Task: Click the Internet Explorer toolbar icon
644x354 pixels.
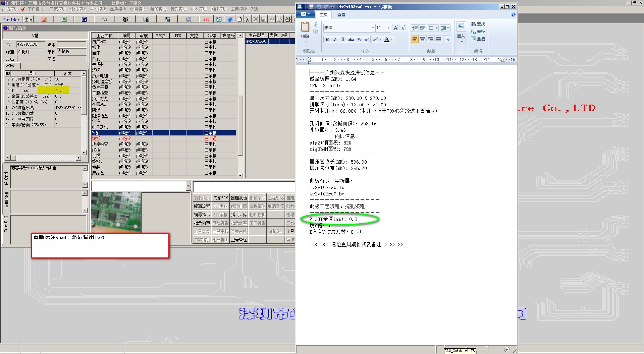Action: tap(230, 19)
